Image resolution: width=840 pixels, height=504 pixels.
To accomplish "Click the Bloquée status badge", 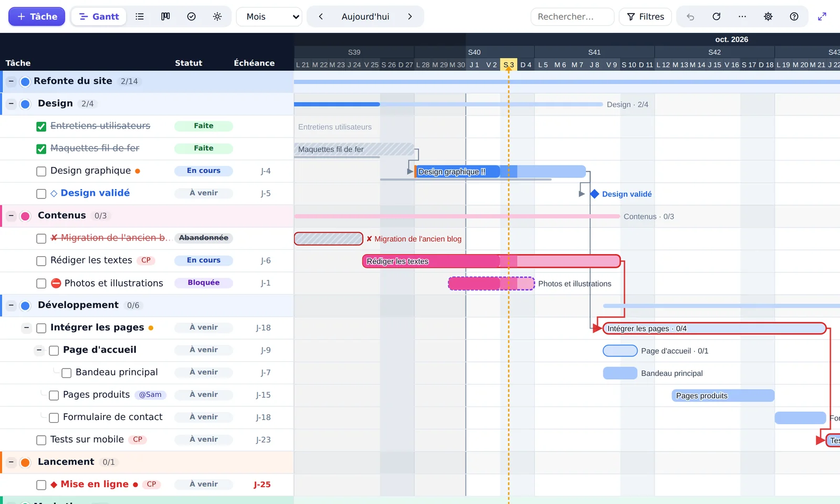I will (204, 282).
